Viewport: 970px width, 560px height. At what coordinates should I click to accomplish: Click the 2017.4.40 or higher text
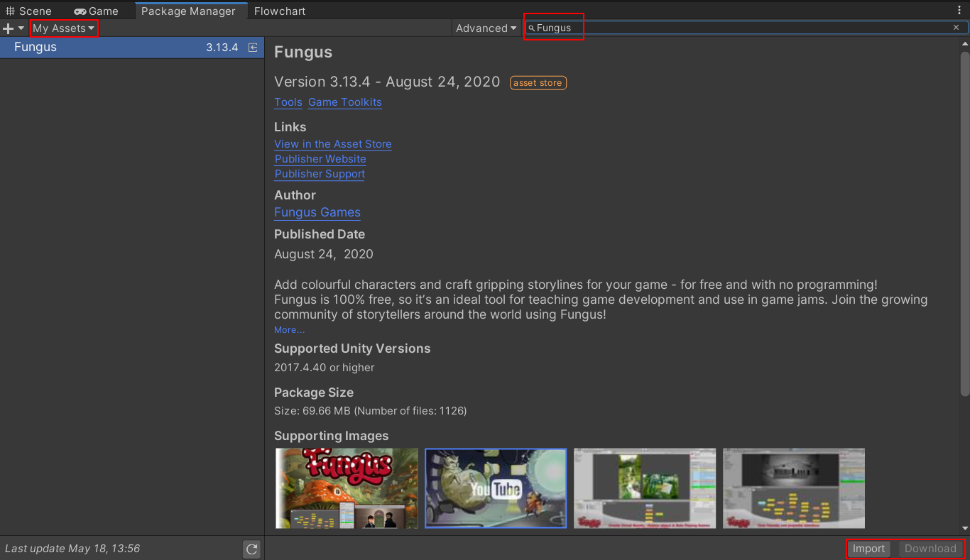click(x=325, y=368)
